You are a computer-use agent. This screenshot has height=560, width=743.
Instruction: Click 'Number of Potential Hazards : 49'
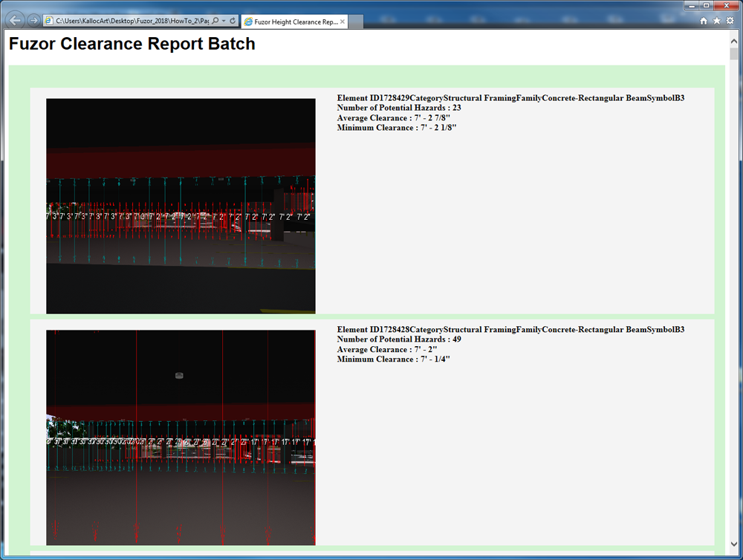pos(399,339)
